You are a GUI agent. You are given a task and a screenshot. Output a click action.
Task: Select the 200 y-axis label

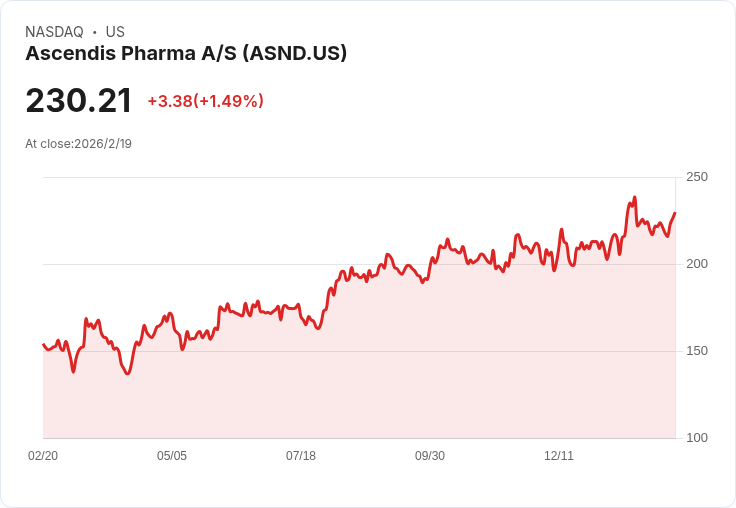click(697, 264)
